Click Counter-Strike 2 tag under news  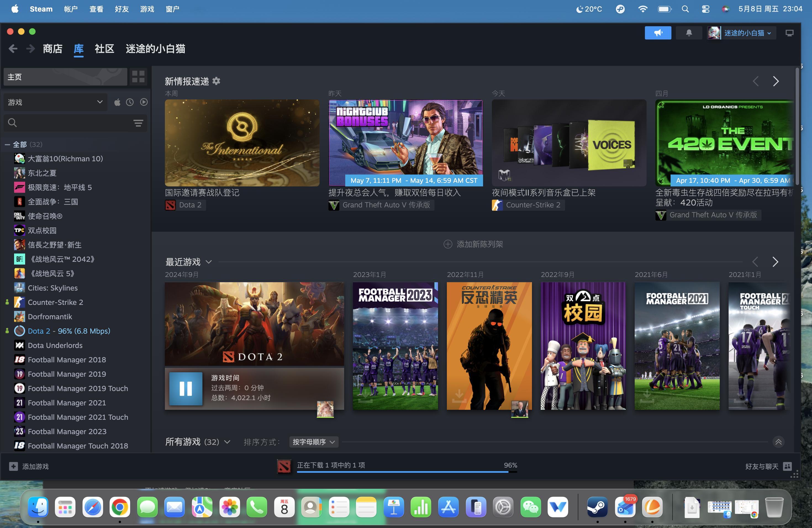pos(528,205)
